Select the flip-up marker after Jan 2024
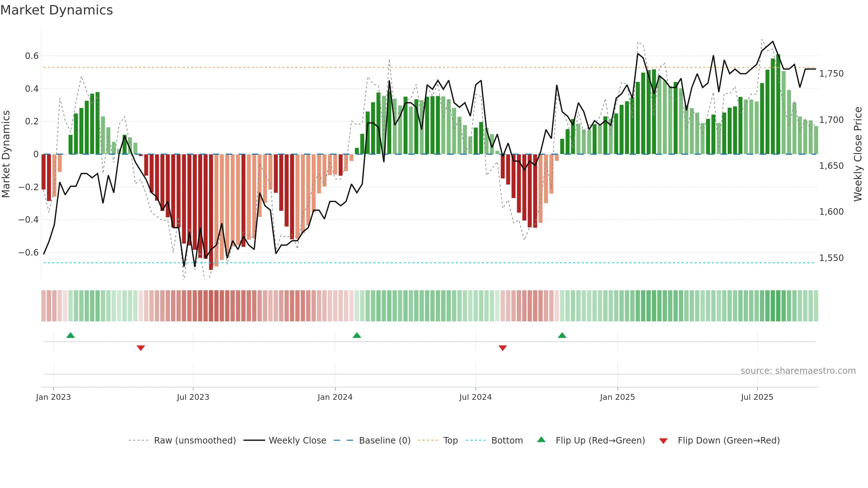The height and width of the screenshot is (488, 868). coord(357,335)
